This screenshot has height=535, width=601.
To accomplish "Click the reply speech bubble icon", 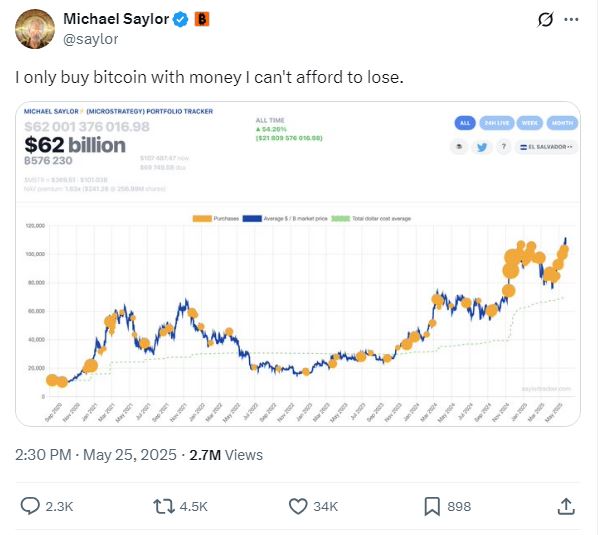I will [x=30, y=506].
